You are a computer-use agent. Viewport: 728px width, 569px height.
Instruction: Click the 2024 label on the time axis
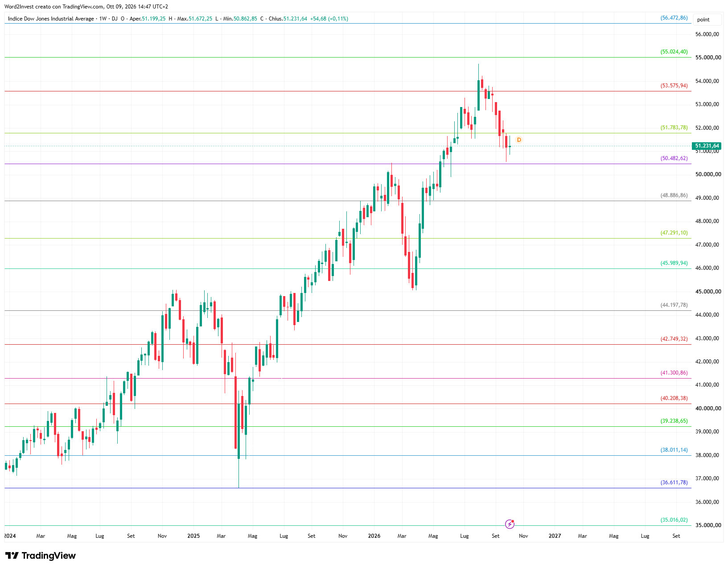pos(10,536)
